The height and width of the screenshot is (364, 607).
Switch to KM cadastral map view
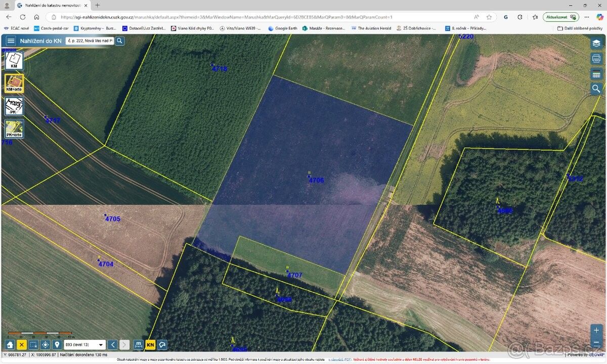click(14, 61)
